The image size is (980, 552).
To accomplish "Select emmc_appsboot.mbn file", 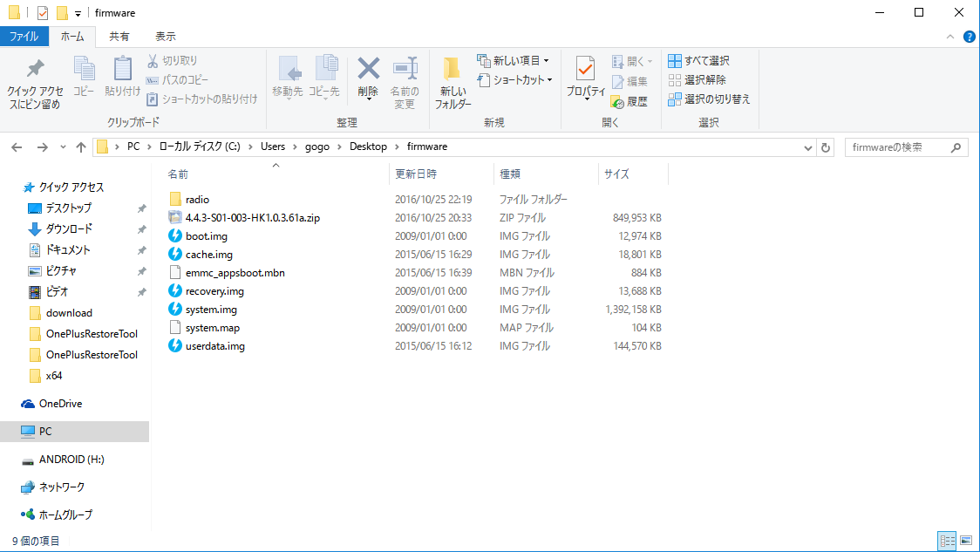I will pyautogui.click(x=235, y=273).
